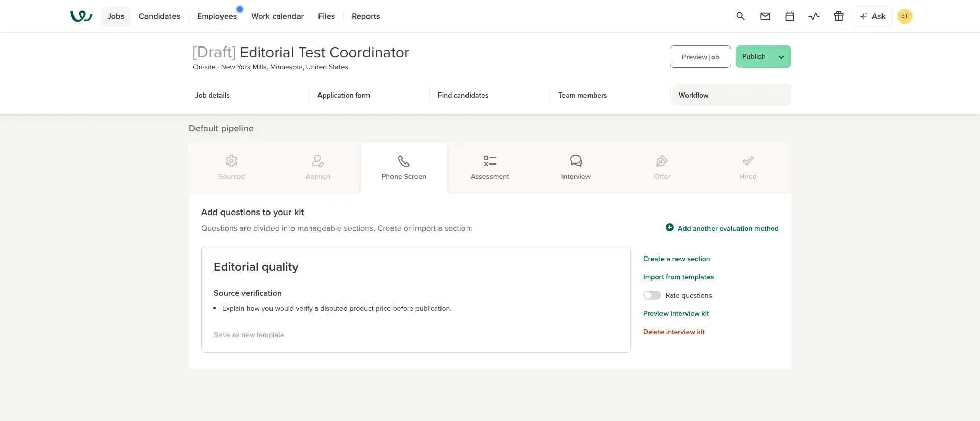
Task: Open the Files menu item
Action: pyautogui.click(x=326, y=16)
